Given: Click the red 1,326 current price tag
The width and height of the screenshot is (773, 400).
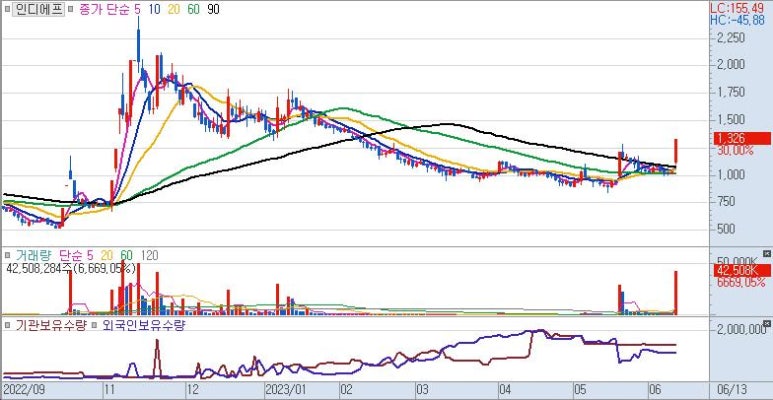Looking at the screenshot, I should tap(742, 139).
